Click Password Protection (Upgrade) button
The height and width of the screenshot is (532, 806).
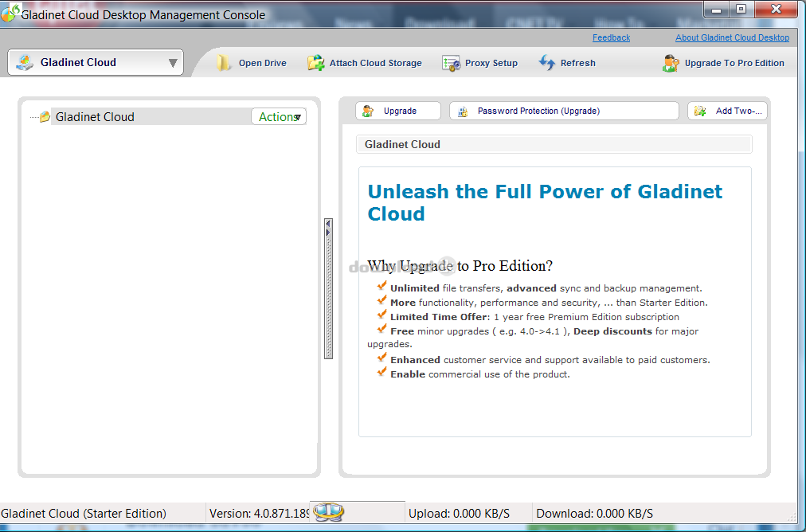[564, 111]
